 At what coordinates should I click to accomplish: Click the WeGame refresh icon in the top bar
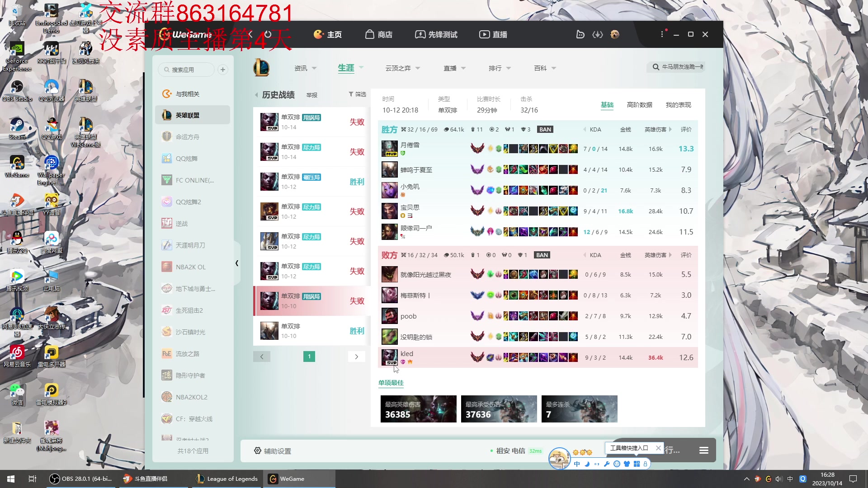268,34
